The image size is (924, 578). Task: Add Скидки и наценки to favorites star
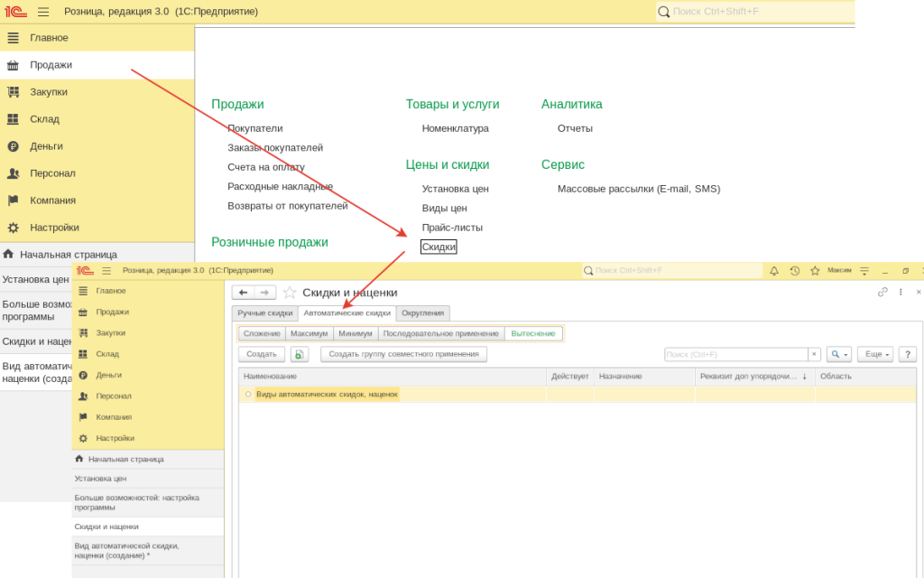coord(290,293)
